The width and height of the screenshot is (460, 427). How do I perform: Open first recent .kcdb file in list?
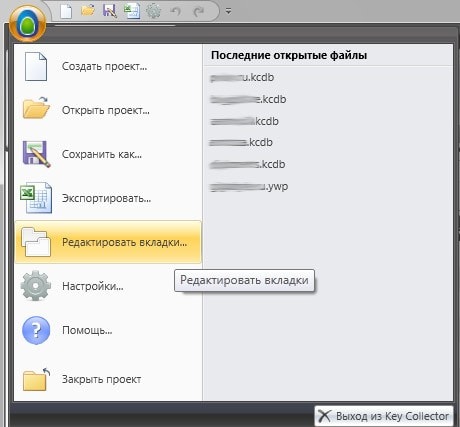[x=242, y=77]
